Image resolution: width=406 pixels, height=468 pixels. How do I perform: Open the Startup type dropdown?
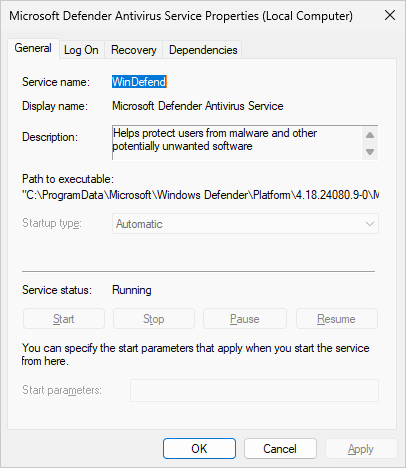coord(245,224)
